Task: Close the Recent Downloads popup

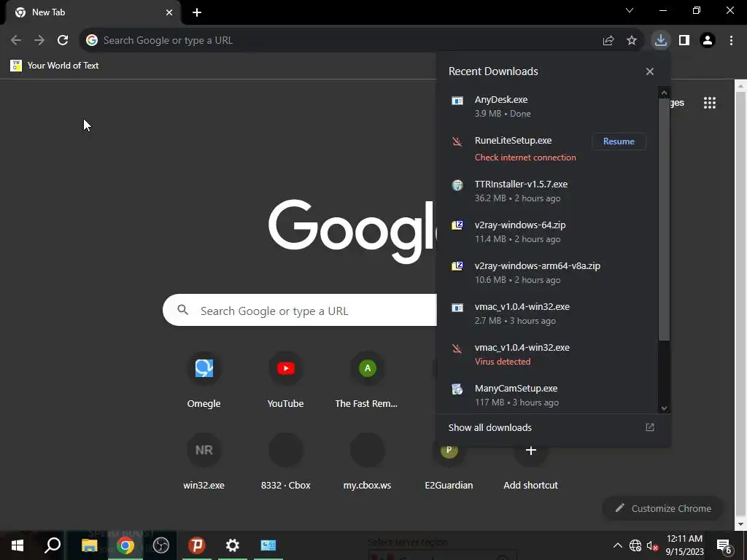Action: click(x=650, y=71)
